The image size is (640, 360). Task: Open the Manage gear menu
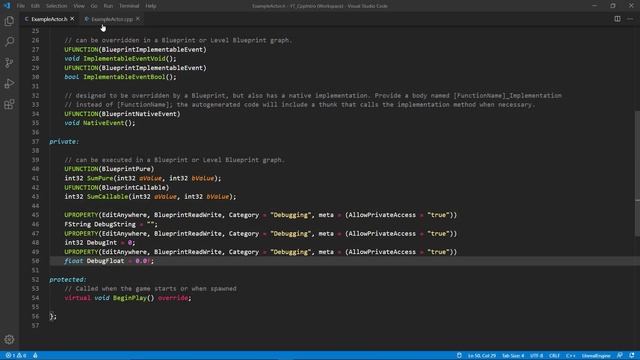tap(9, 340)
